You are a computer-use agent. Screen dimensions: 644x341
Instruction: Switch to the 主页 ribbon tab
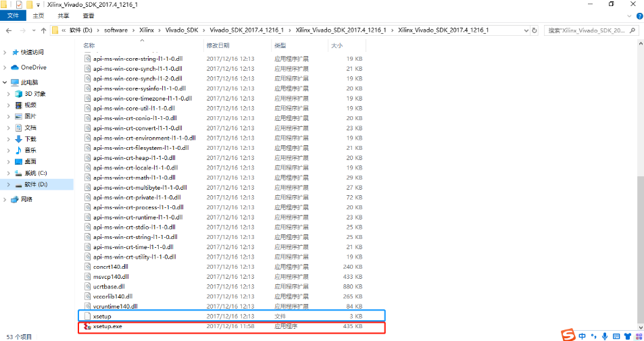[39, 16]
